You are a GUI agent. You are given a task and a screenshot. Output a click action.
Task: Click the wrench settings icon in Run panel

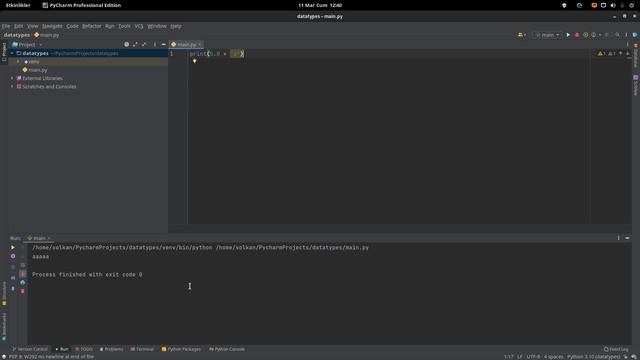(x=13, y=256)
